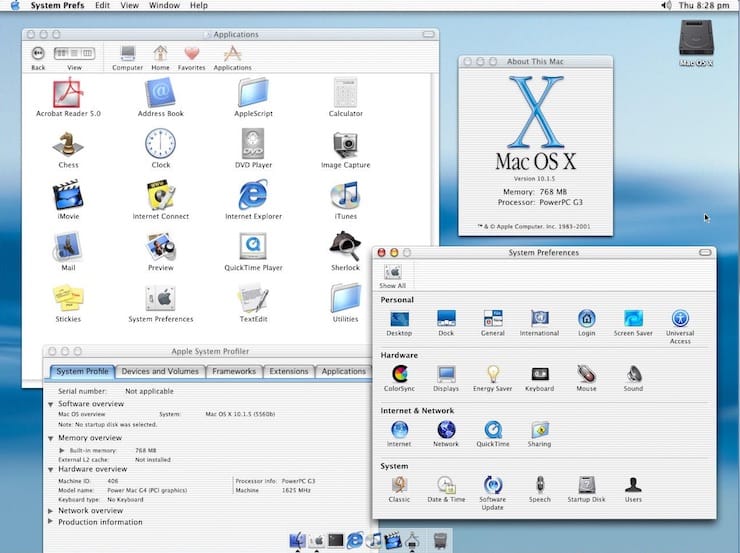Open the Window menu in menu bar
The width and height of the screenshot is (740, 553).
(164, 6)
